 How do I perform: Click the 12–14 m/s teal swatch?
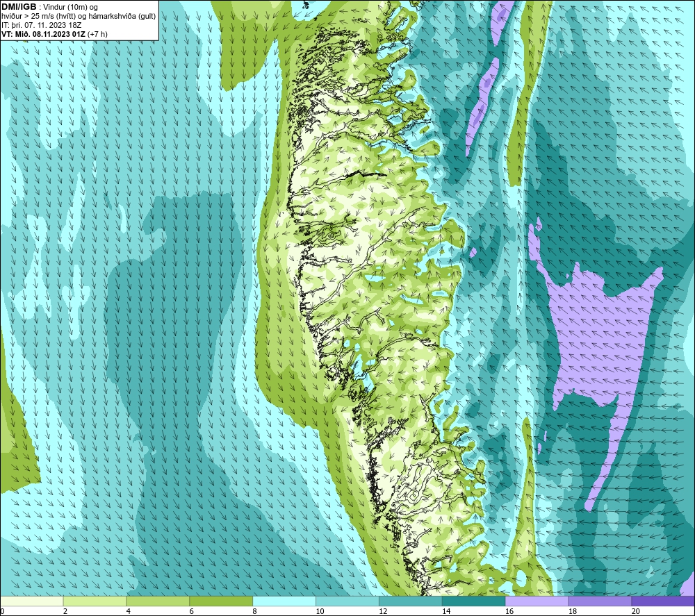(x=411, y=601)
